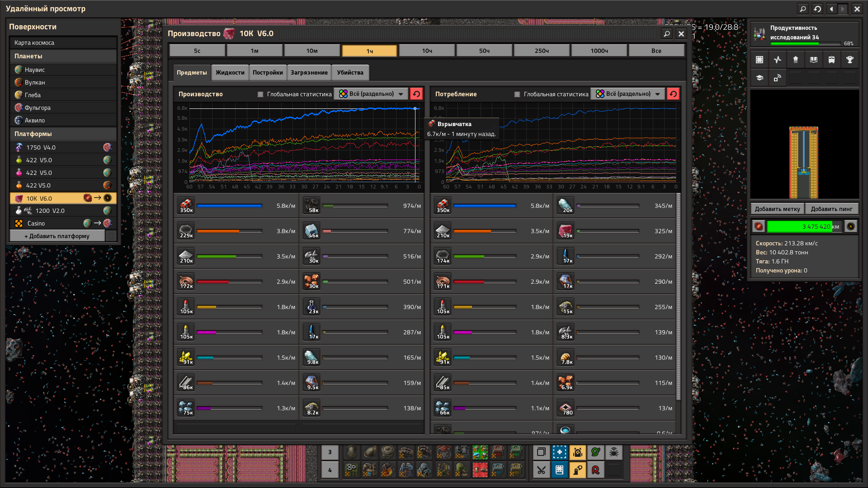Viewport: 868px width, 488px height.
Task: Click the scissors cut tool
Action: coord(541,470)
